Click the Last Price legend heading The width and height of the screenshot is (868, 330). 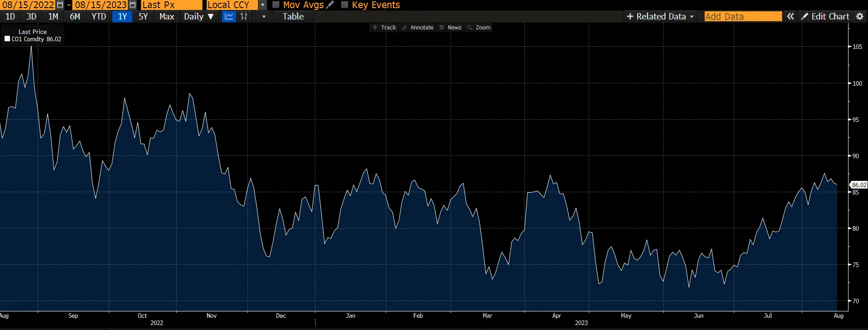[x=33, y=32]
